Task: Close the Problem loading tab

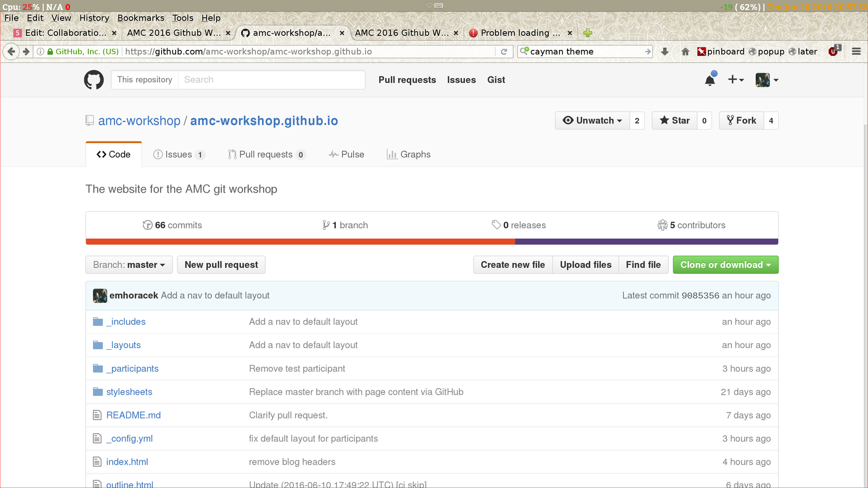Action: pyautogui.click(x=570, y=33)
